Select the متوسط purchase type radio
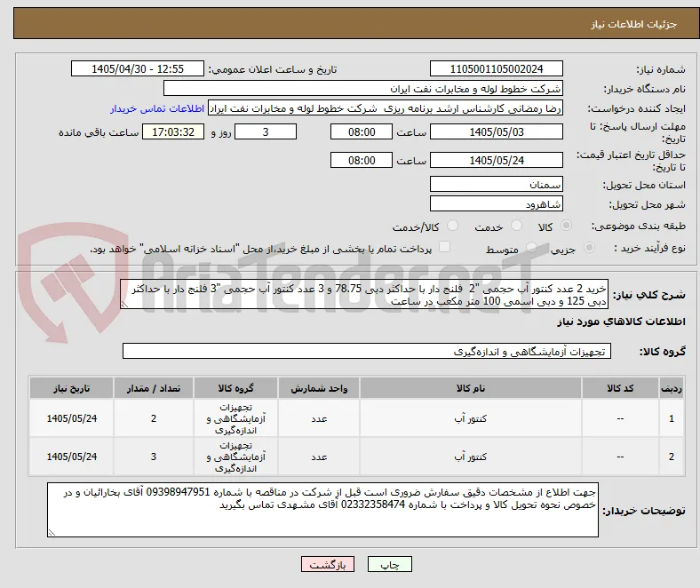Viewport: 700px width, 588px height. tap(531, 247)
